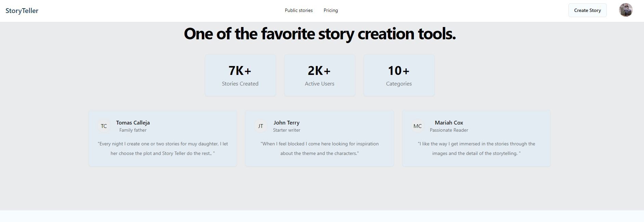
Task: Click the 'favorite story creation tools' heading
Action: pyautogui.click(x=320, y=34)
